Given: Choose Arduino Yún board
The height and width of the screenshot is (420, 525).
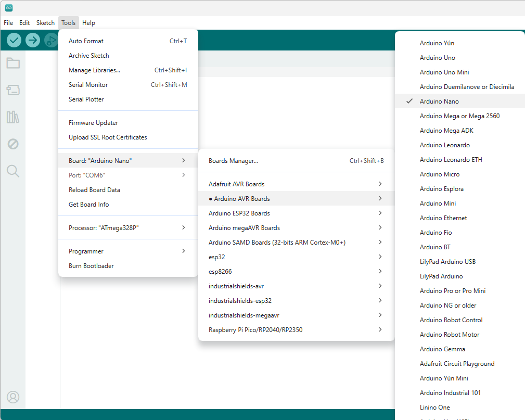Looking at the screenshot, I should (x=460, y=43).
